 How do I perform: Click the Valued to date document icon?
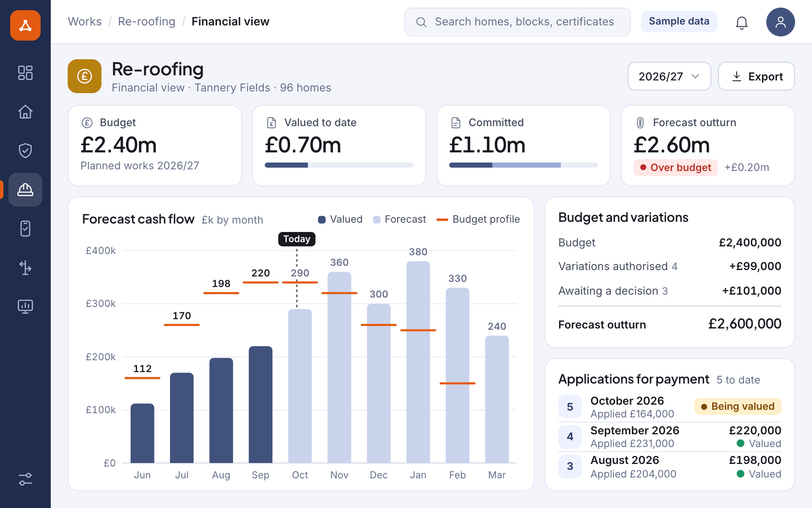[x=272, y=123]
